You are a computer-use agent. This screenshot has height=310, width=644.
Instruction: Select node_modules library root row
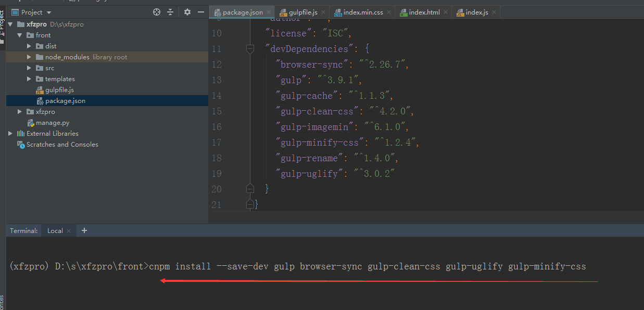point(107,57)
